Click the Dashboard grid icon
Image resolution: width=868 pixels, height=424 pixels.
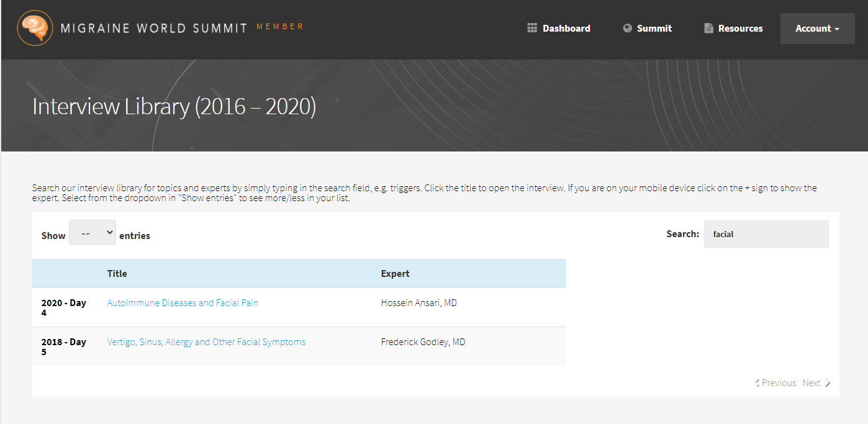tap(532, 28)
